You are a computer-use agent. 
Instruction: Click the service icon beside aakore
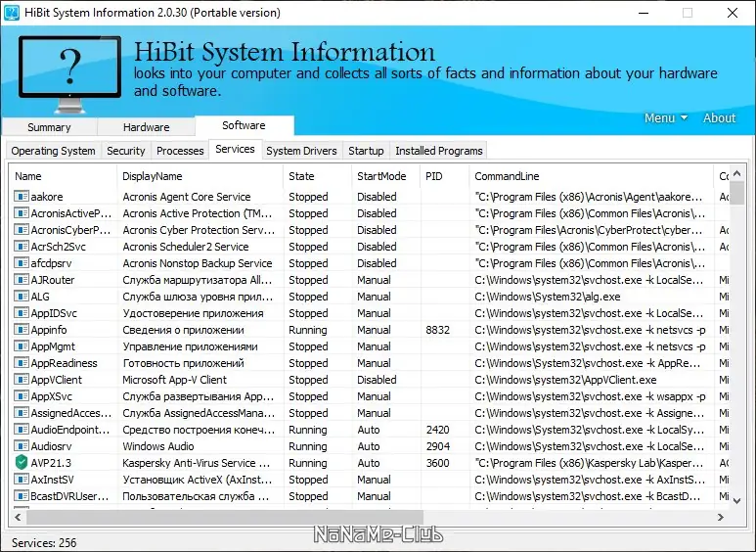click(22, 197)
